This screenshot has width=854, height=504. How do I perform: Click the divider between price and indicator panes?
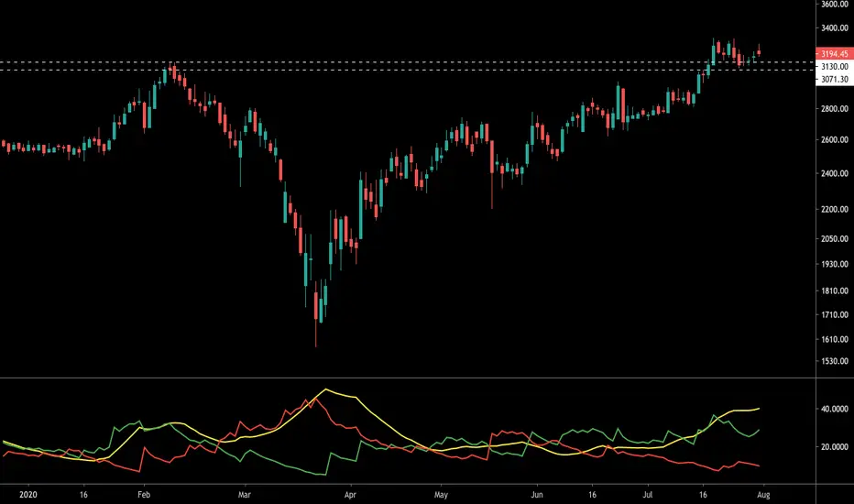point(408,378)
